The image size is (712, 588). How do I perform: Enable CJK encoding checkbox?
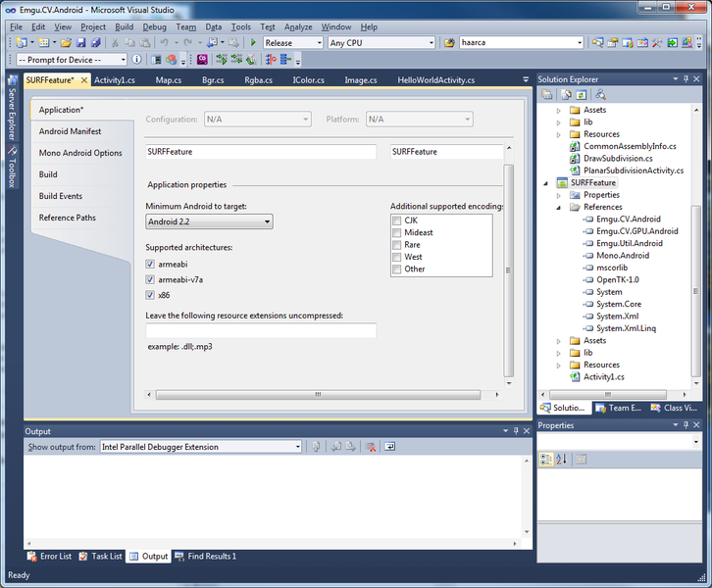click(x=396, y=220)
